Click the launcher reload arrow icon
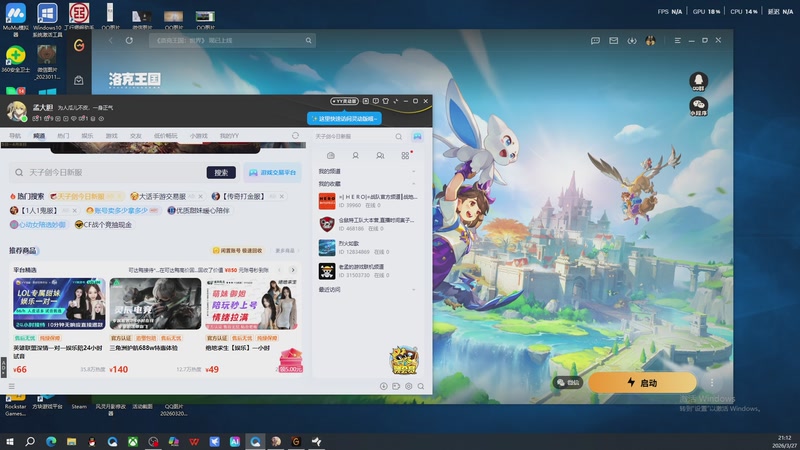The height and width of the screenshot is (450, 800). [129, 40]
